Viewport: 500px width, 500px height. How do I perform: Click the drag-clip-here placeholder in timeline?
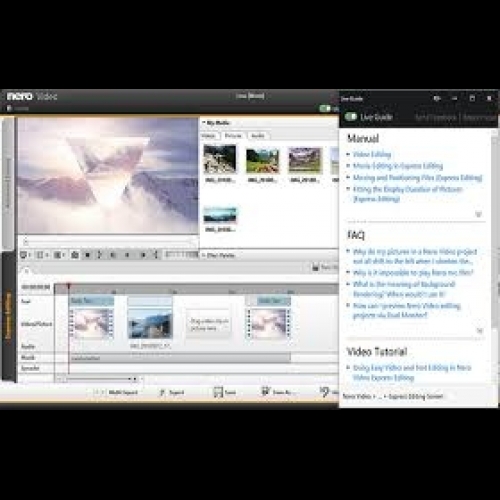(x=208, y=324)
